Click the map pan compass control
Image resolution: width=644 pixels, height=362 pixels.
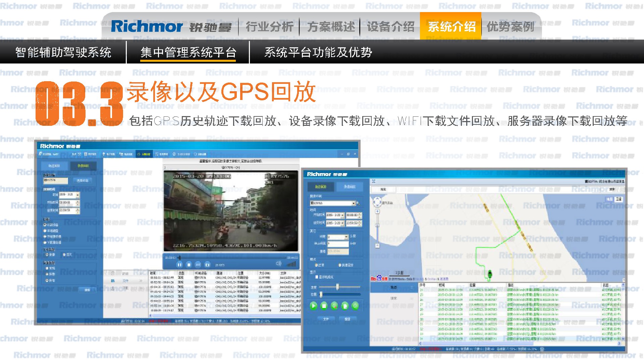click(377, 202)
